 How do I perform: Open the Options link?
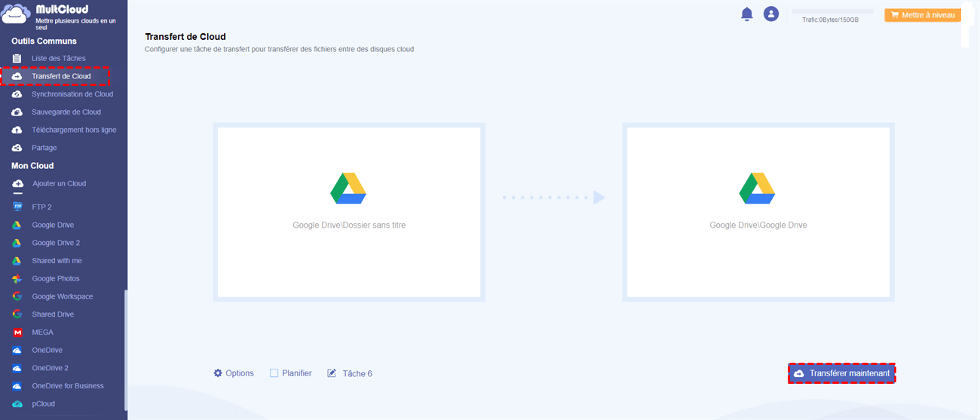tap(240, 373)
